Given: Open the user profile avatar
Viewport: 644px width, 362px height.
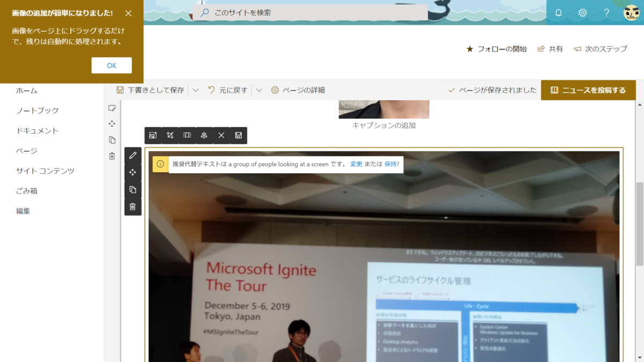Looking at the screenshot, I should coord(631,13).
